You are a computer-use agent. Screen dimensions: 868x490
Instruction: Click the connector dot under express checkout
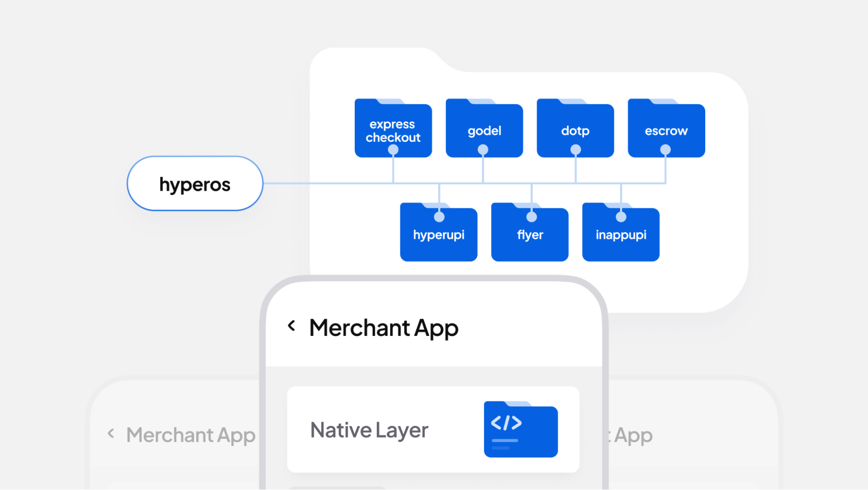[393, 150]
